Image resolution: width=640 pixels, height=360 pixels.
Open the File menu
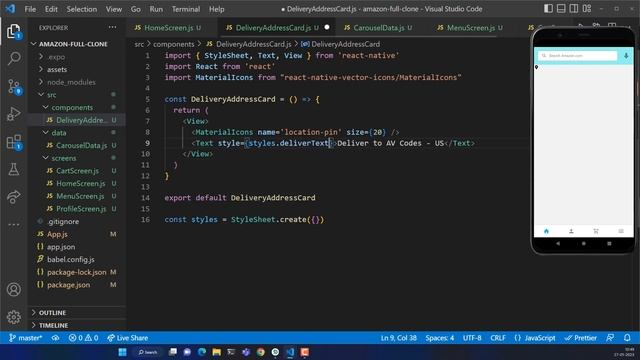pyautogui.click(x=30, y=9)
